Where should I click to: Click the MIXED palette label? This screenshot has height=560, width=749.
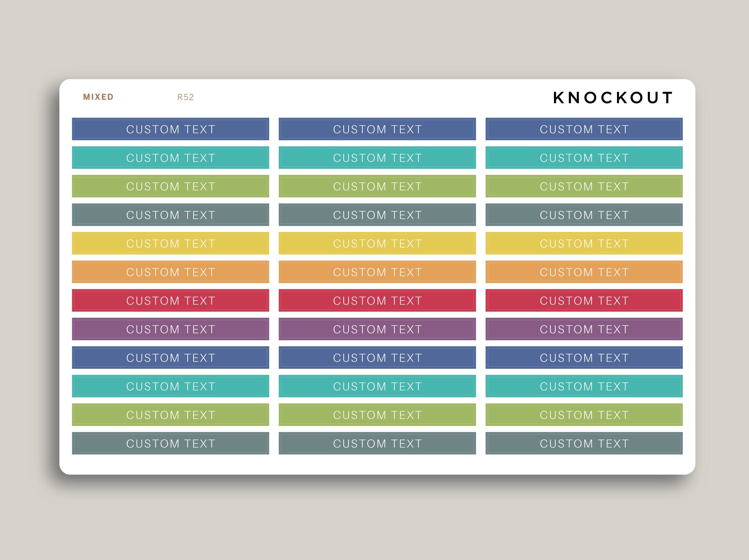(x=98, y=97)
